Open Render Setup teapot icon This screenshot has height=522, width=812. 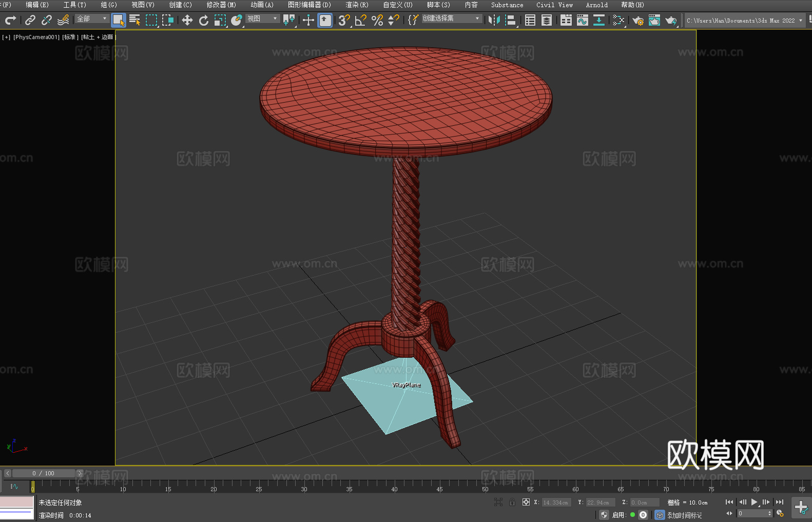637,21
